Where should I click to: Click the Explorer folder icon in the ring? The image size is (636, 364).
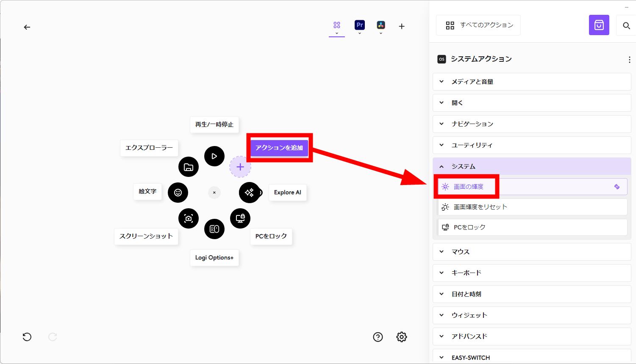189,167
